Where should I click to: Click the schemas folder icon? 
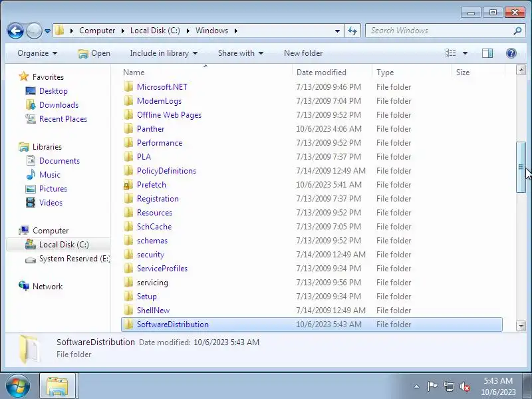pos(128,241)
